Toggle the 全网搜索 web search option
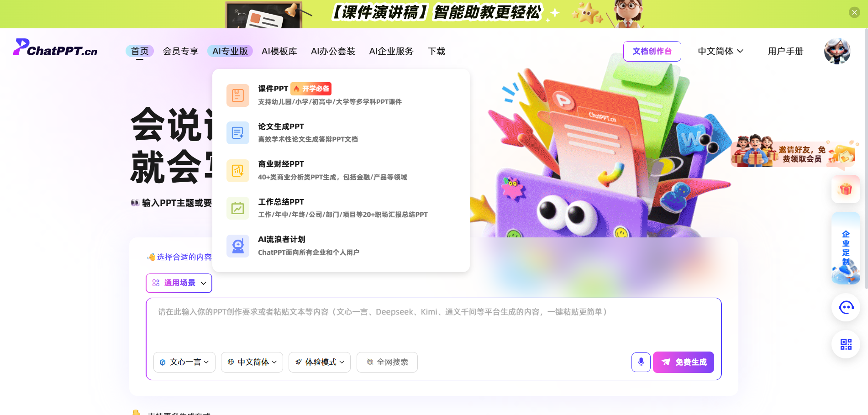The width and height of the screenshot is (868, 415). pyautogui.click(x=387, y=362)
